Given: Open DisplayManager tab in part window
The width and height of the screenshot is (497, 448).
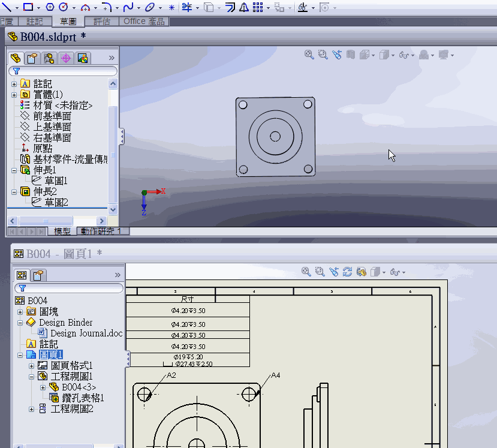Looking at the screenshot, I should tap(83, 58).
